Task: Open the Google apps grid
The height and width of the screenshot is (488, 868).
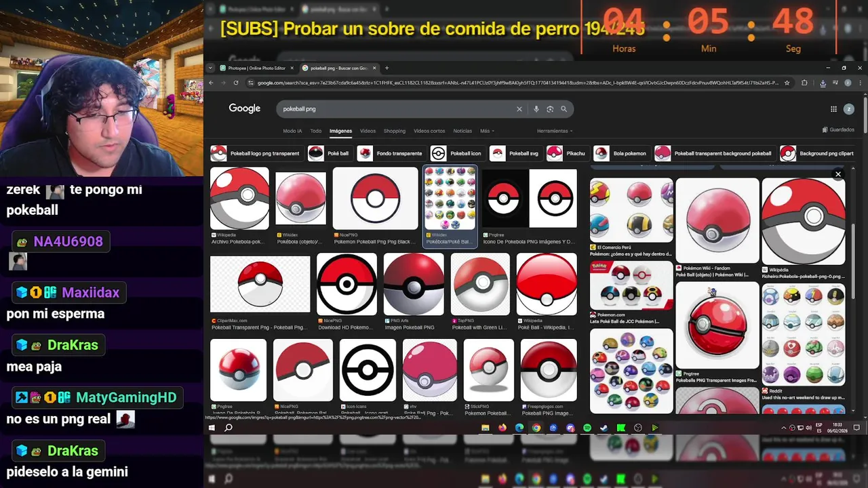Action: point(833,109)
